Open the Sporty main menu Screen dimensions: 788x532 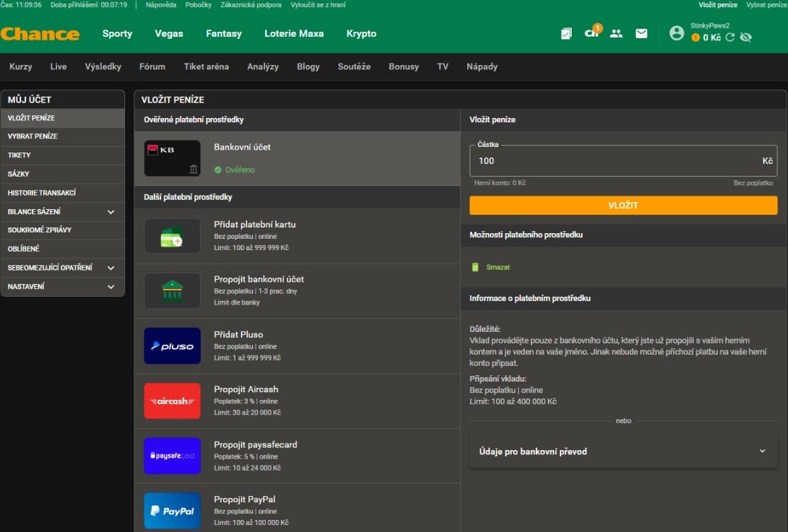(x=117, y=34)
